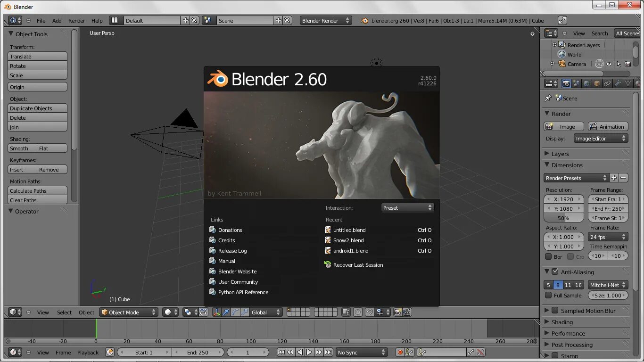Image resolution: width=644 pixels, height=362 pixels.
Task: Open the Render Presets dropdown
Action: pyautogui.click(x=576, y=178)
